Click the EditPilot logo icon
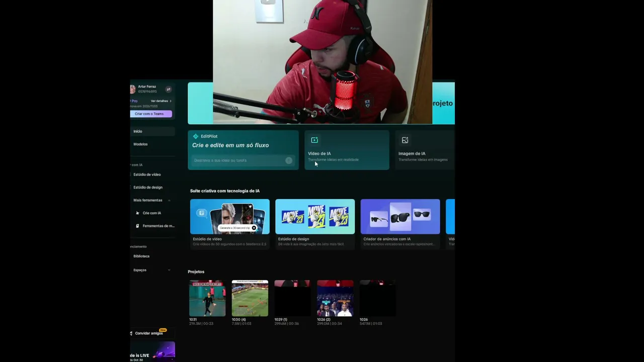Viewport: 644px width, 362px height. point(196,136)
